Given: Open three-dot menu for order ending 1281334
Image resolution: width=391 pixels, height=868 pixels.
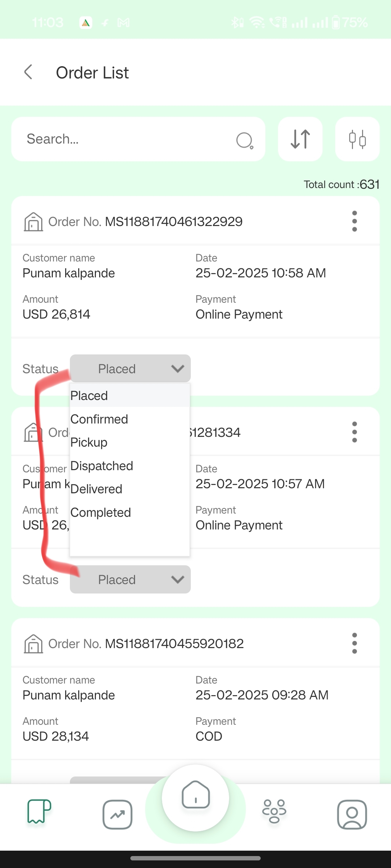Looking at the screenshot, I should (x=354, y=432).
